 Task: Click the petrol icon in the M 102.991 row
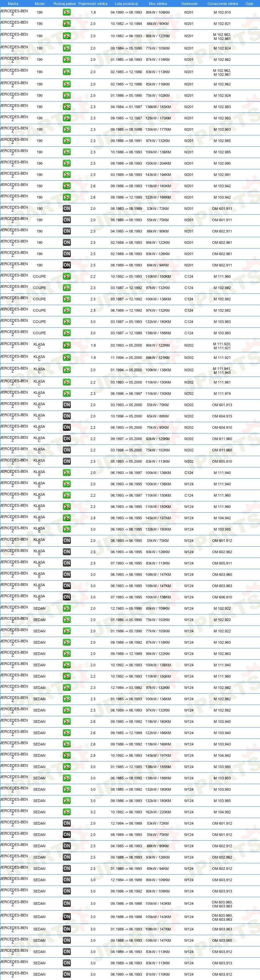click(x=66, y=175)
